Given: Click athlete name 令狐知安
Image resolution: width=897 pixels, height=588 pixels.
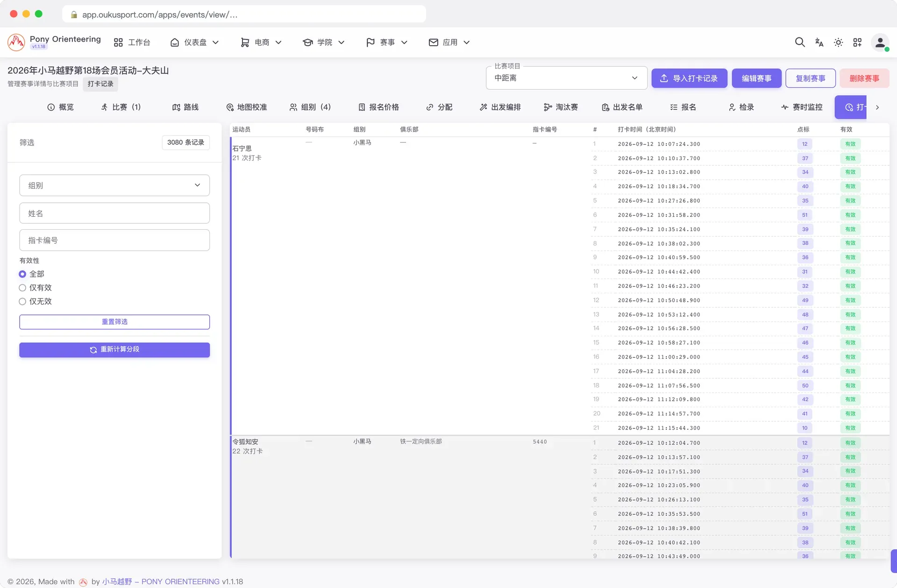Looking at the screenshot, I should click(245, 442).
